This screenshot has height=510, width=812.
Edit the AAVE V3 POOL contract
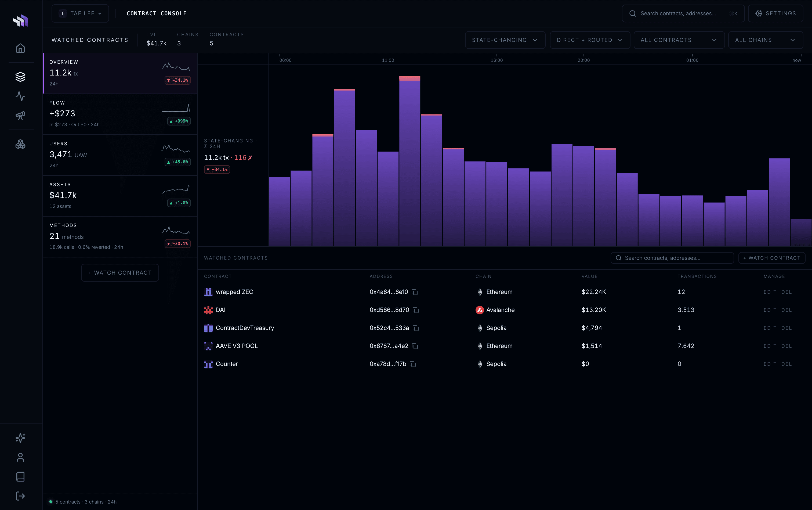(770, 346)
